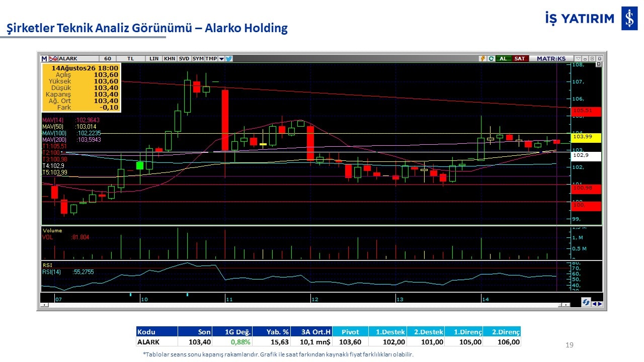Open dropdown arrow next to TMP
Image resolution: width=644 pixels, height=362 pixels.
pos(221,59)
